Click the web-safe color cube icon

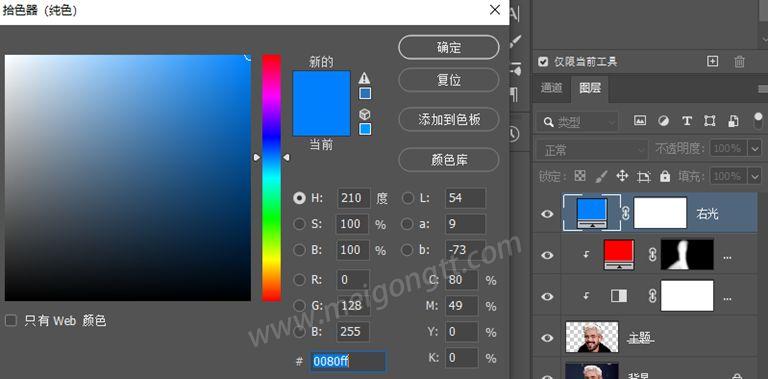364,115
